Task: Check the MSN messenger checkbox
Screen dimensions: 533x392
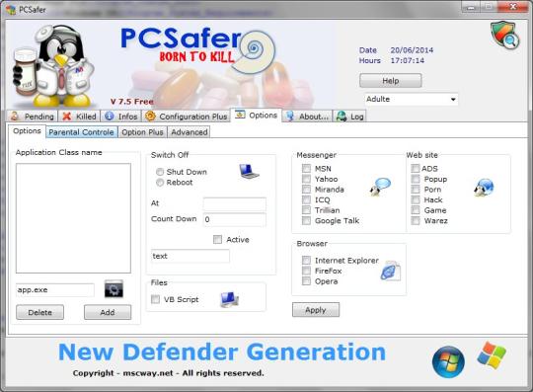Action: (x=306, y=168)
